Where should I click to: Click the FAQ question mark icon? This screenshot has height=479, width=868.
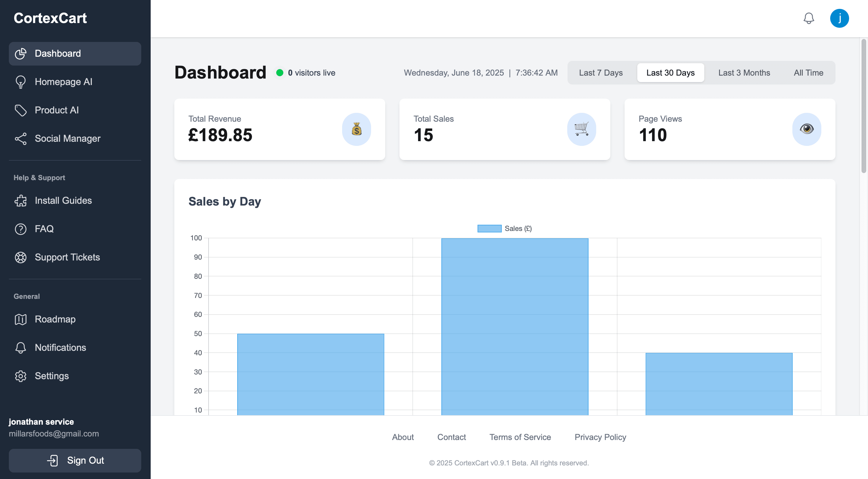tap(21, 229)
